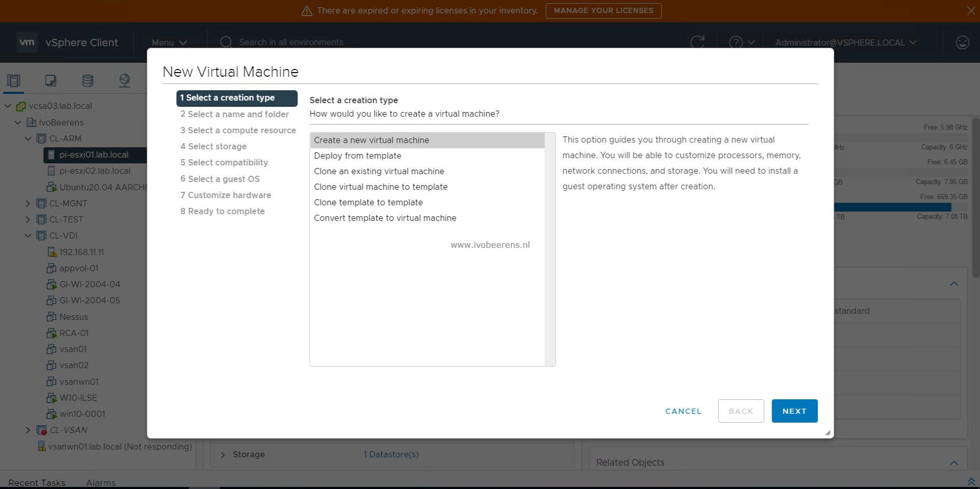Select 'Deploy from template' option
The height and width of the screenshot is (489, 980).
click(x=427, y=156)
